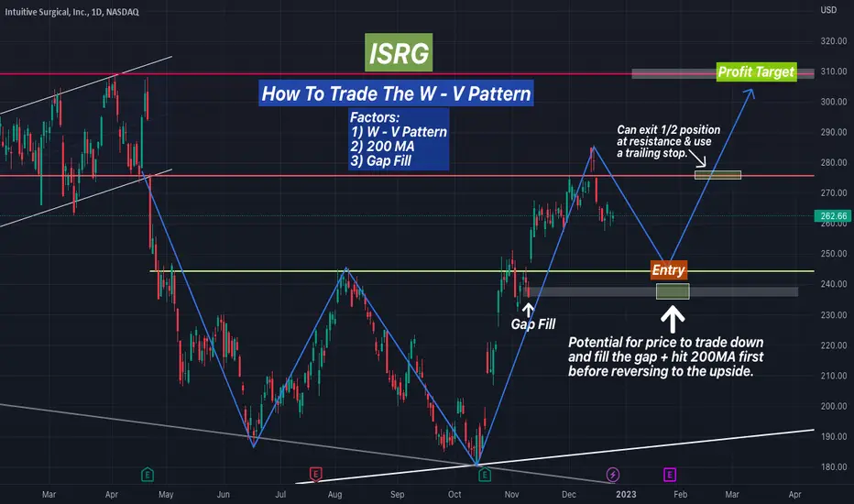854x504 pixels.
Task: Click 320.00 on the price axis
Action: pos(833,41)
